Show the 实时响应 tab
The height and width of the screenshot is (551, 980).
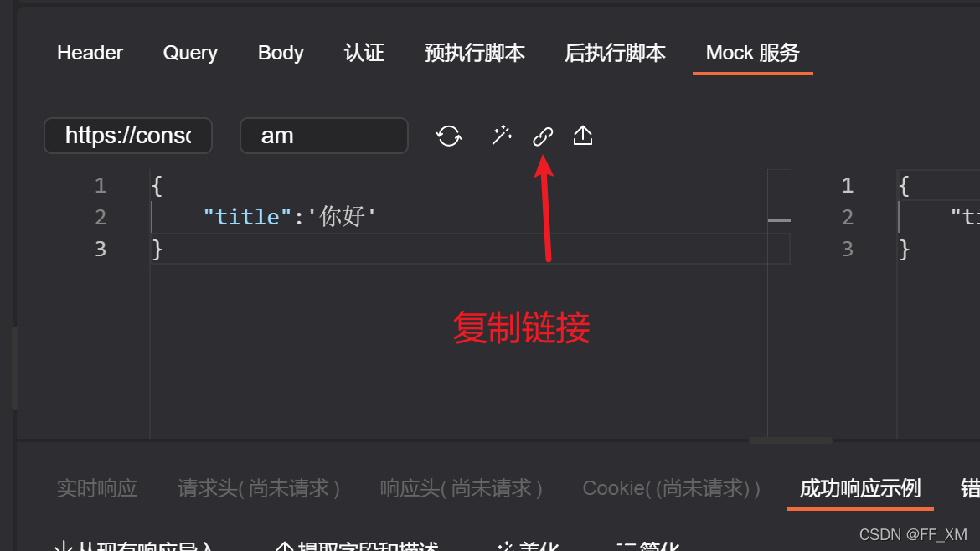(x=97, y=488)
